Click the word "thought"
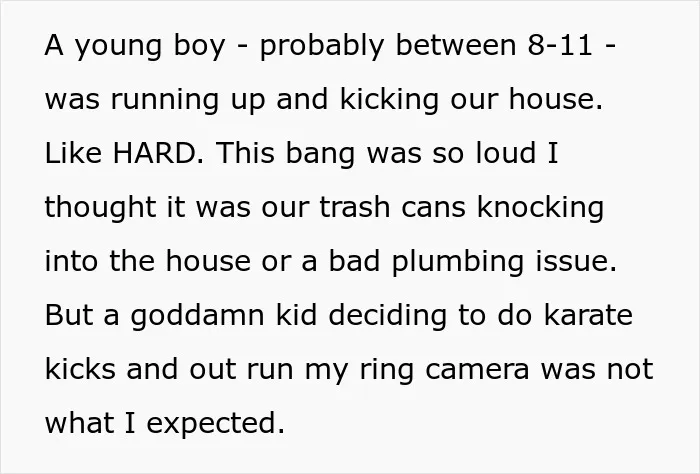Image resolution: width=700 pixels, height=474 pixels. click(x=100, y=208)
